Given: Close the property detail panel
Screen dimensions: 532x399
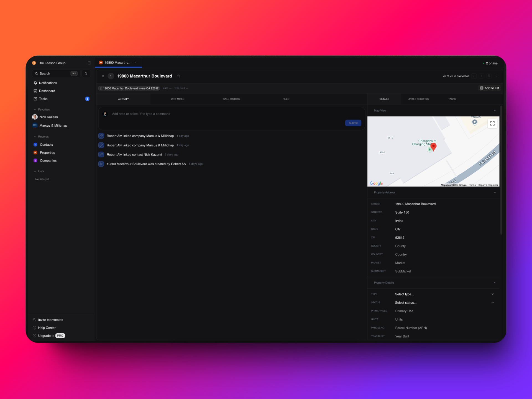Looking at the screenshot, I should [x=103, y=76].
